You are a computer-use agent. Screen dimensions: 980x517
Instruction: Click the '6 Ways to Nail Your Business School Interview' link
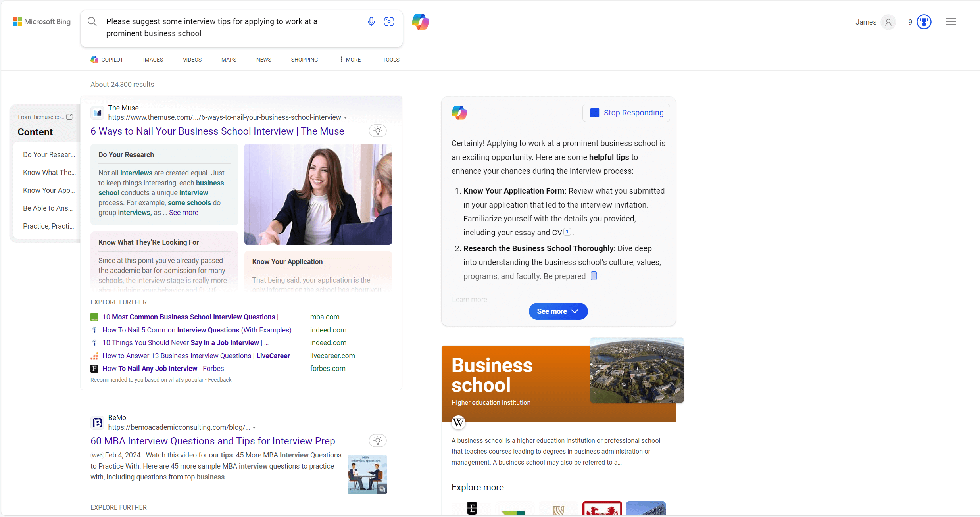pos(217,131)
